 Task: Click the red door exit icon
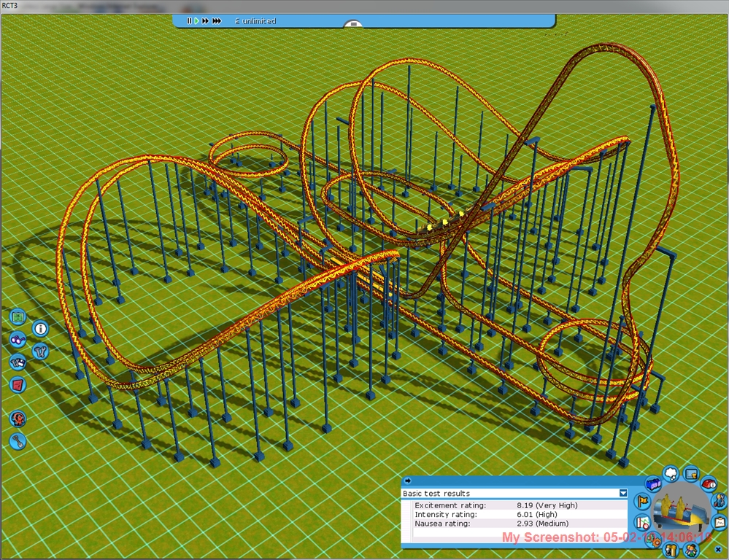(18, 384)
